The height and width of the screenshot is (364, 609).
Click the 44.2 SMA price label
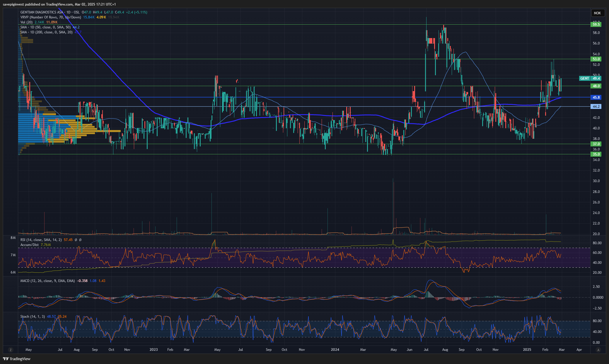tap(596, 107)
